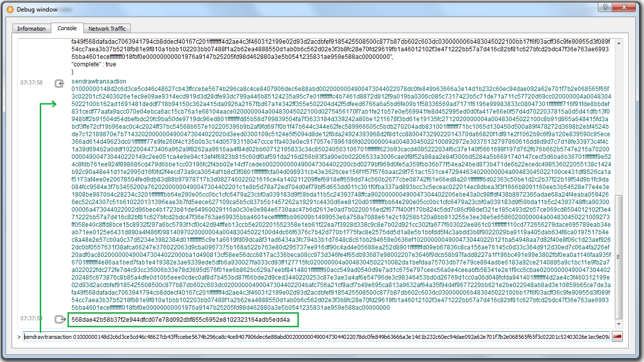The image size is (644, 362).
Task: Click the Debug window title text
Action: [37, 9]
